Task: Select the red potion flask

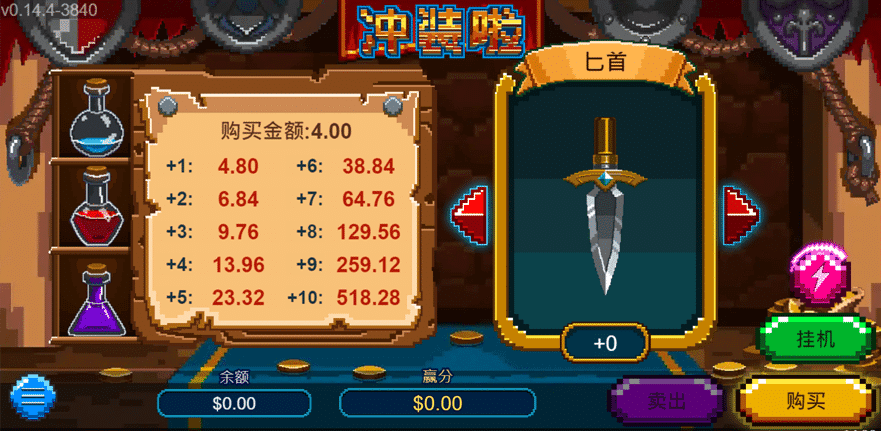Action: 96,206
